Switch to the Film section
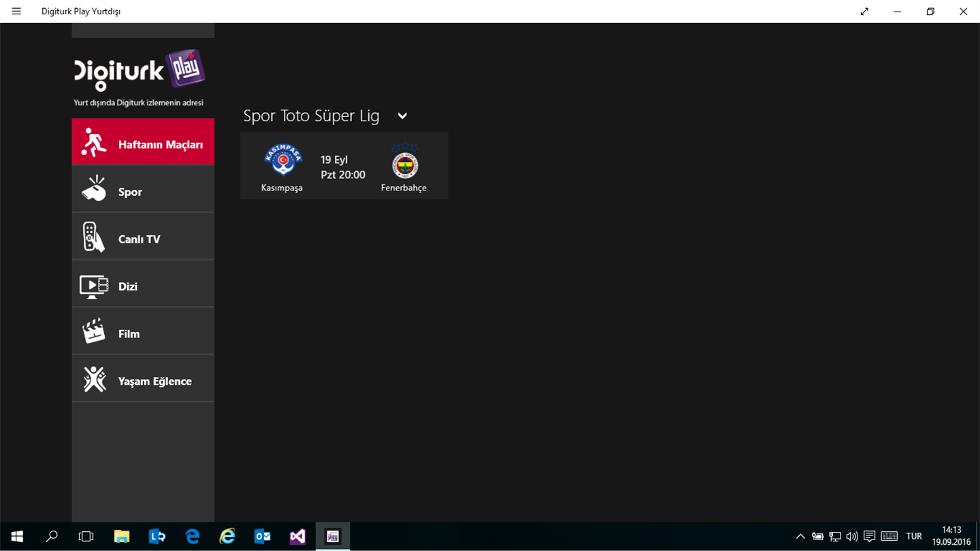Screen dimensions: 980x551 coord(143,331)
